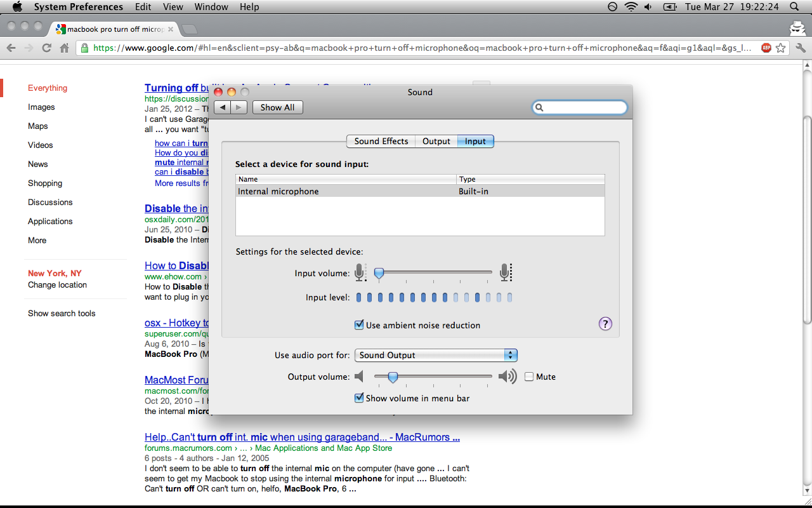
Task: Go back in System Preferences
Action: point(223,107)
